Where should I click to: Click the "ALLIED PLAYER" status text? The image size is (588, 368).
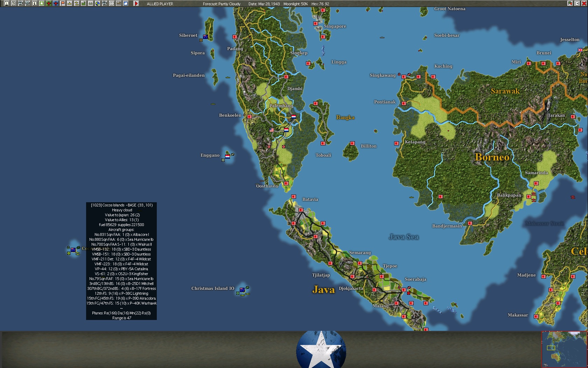[x=160, y=4]
